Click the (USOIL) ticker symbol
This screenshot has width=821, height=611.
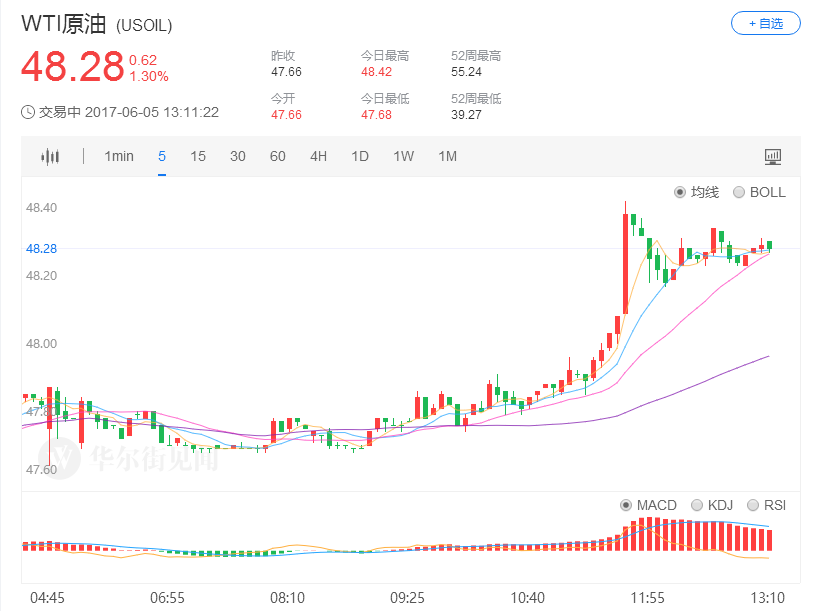pos(144,26)
